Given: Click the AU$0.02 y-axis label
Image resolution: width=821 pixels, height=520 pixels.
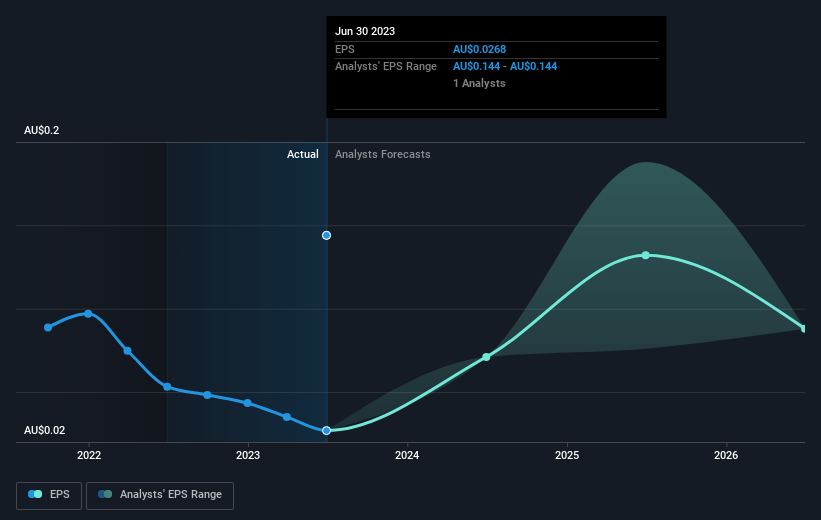Looking at the screenshot, I should 45,430.
